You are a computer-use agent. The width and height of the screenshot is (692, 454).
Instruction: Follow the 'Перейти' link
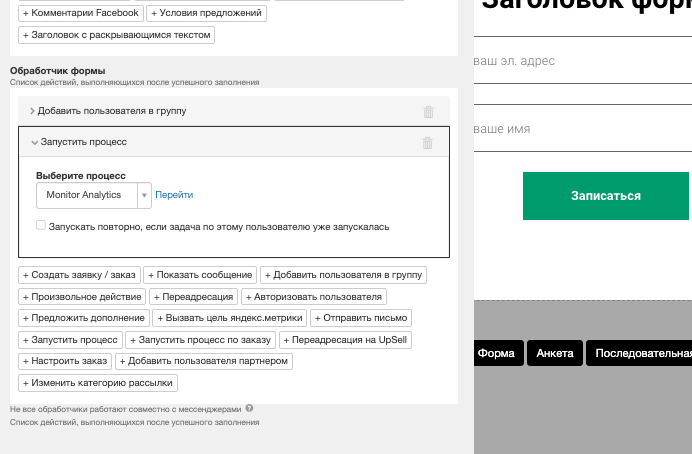tap(174, 195)
